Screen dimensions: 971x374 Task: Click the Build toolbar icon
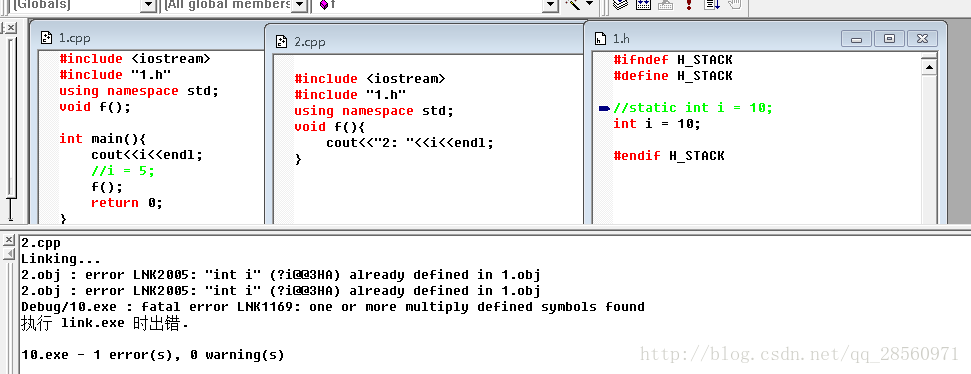click(643, 4)
